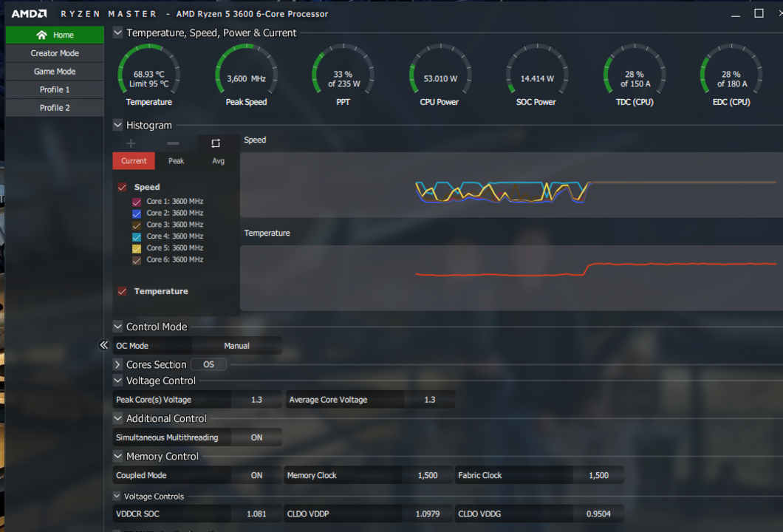Collapse Temperature, Speed, Power & Current section
Viewport: 783px width, 532px height.
[x=118, y=33]
